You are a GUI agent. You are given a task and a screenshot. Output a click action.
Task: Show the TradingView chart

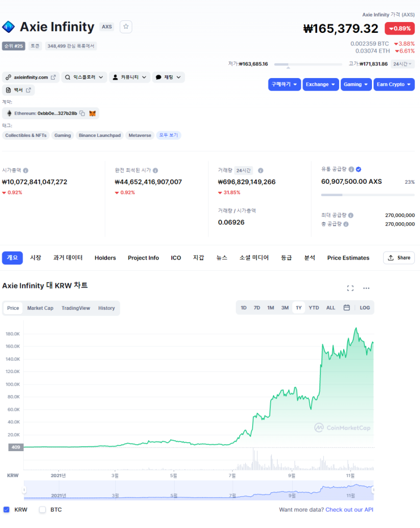tap(76, 308)
